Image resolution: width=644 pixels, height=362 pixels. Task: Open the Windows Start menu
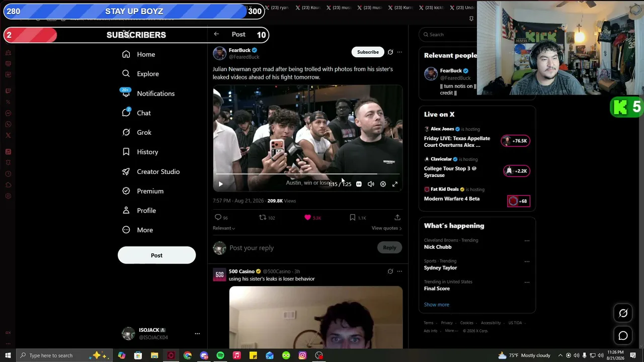(8, 355)
